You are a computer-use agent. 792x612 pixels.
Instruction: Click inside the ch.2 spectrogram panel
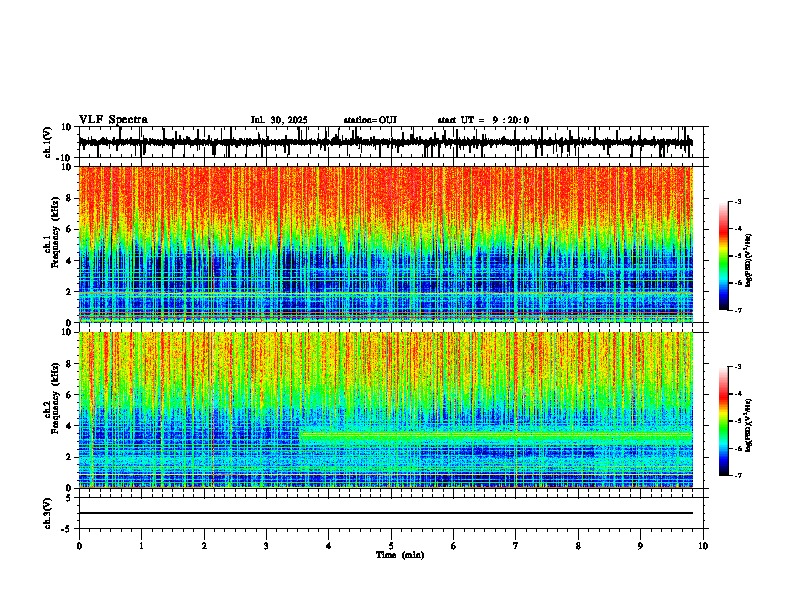tap(386, 410)
